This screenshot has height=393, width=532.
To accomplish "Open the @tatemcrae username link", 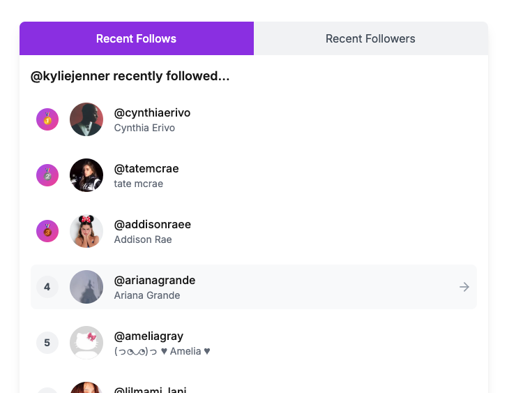I will point(146,169).
